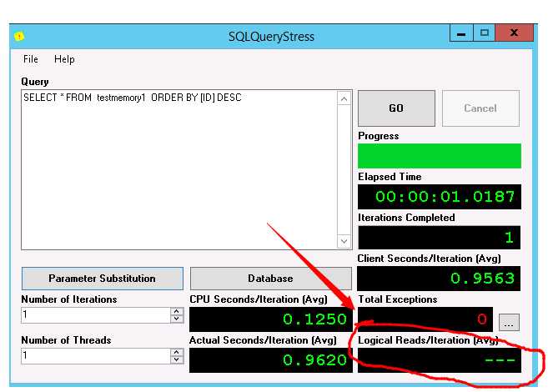Open the File menu

(x=31, y=59)
